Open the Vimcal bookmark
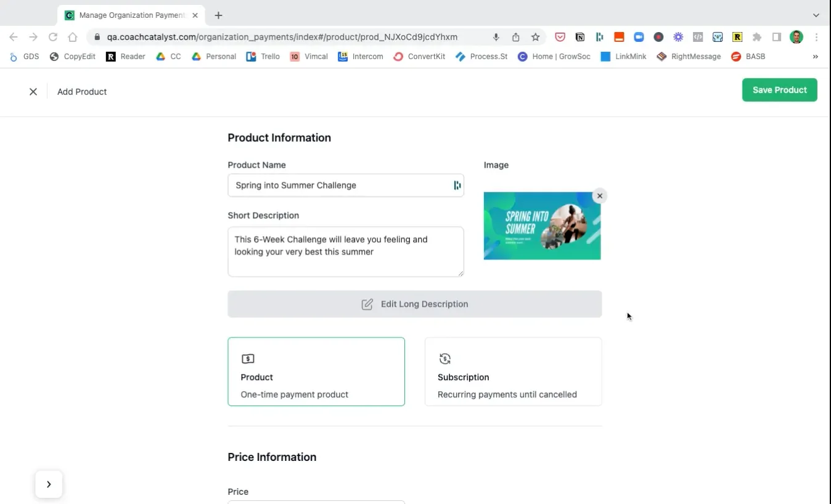 point(309,57)
